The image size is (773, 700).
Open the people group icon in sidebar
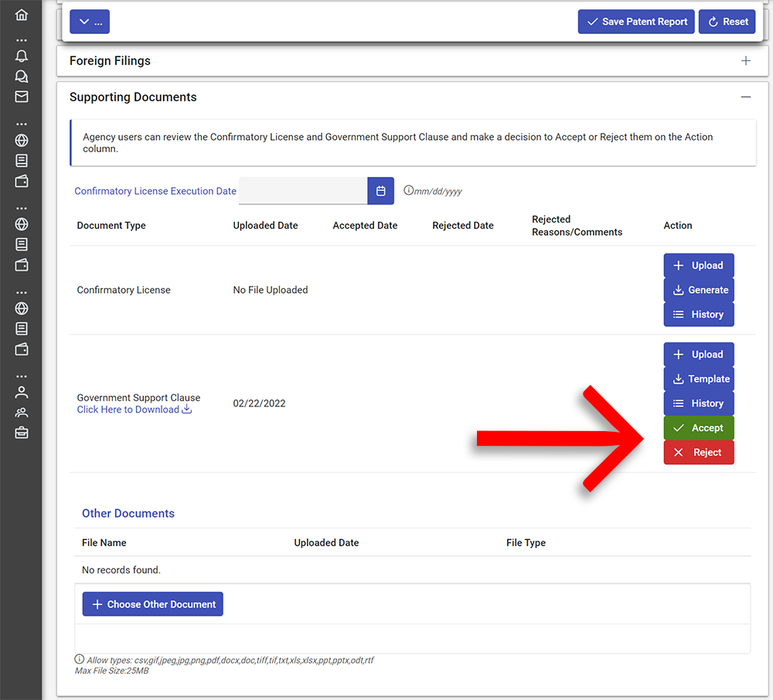22,413
